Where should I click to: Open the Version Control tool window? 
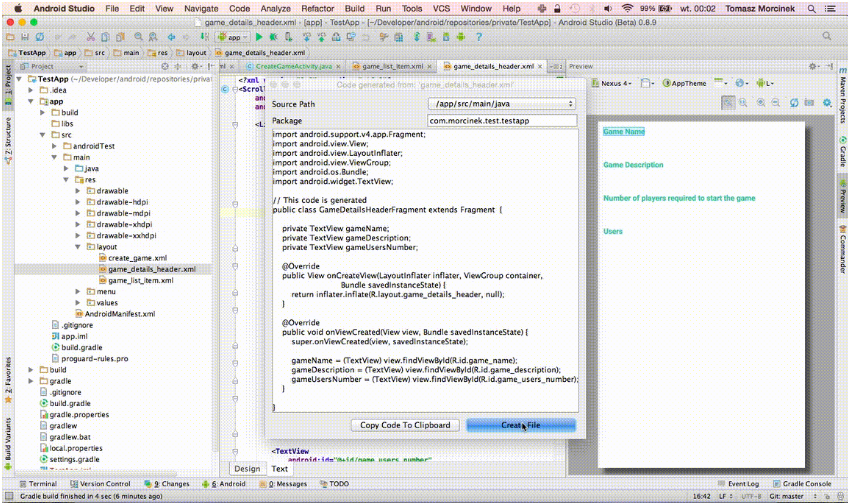[x=100, y=484]
